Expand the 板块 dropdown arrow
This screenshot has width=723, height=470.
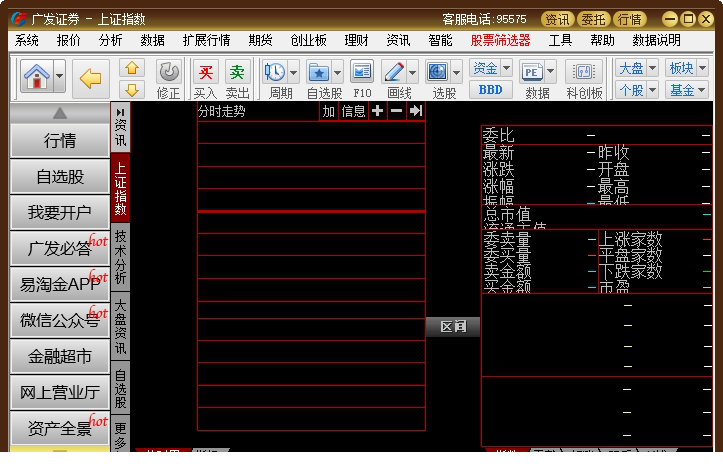pos(702,68)
